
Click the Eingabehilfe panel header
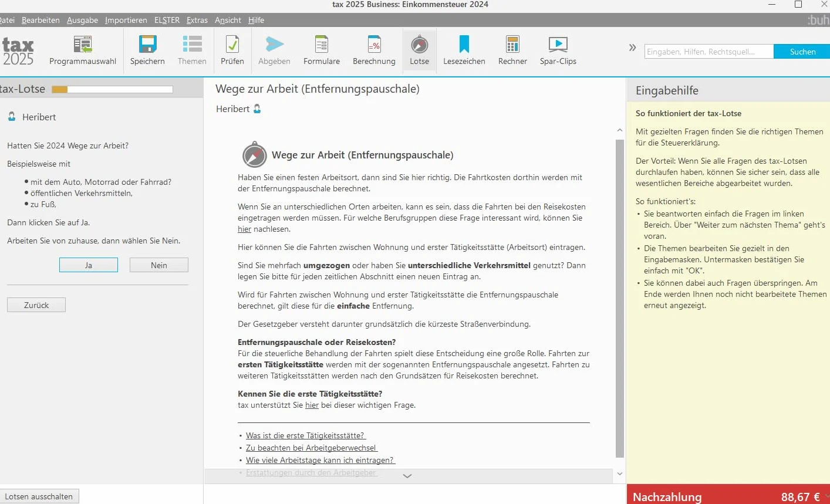[728, 90]
